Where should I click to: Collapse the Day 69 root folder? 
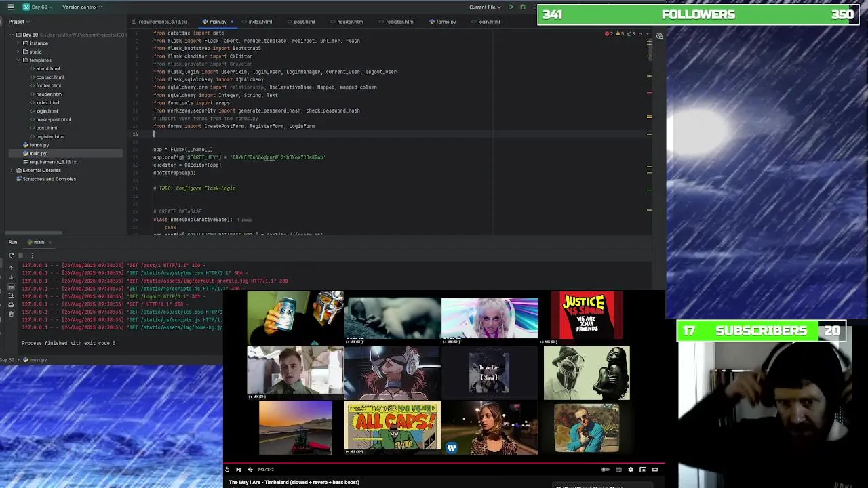click(11, 35)
